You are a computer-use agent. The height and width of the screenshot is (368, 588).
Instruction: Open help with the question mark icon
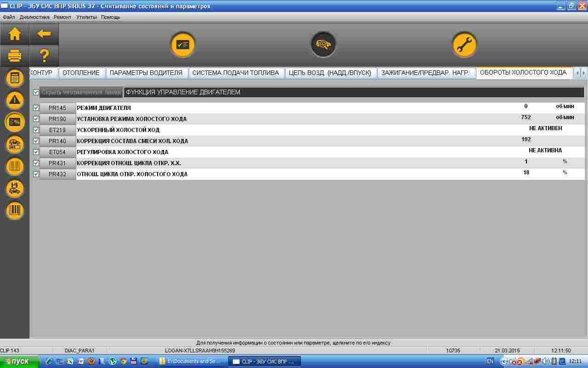[x=44, y=56]
